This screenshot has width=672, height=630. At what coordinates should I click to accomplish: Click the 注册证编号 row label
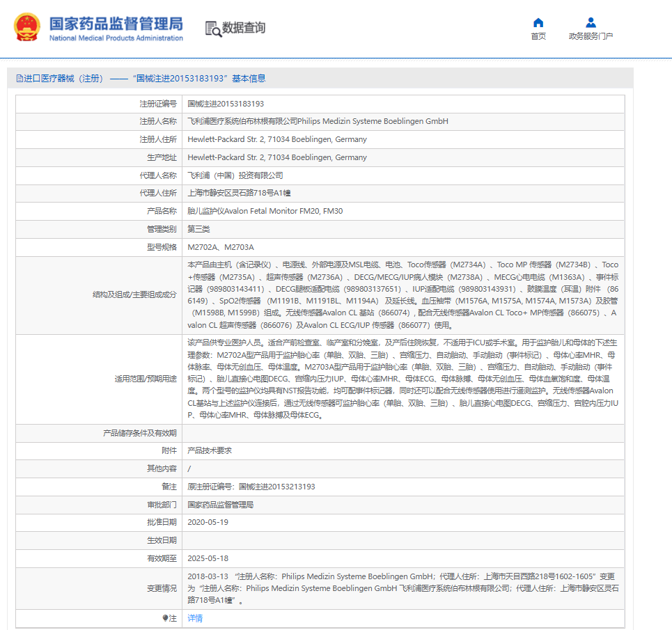(x=158, y=104)
